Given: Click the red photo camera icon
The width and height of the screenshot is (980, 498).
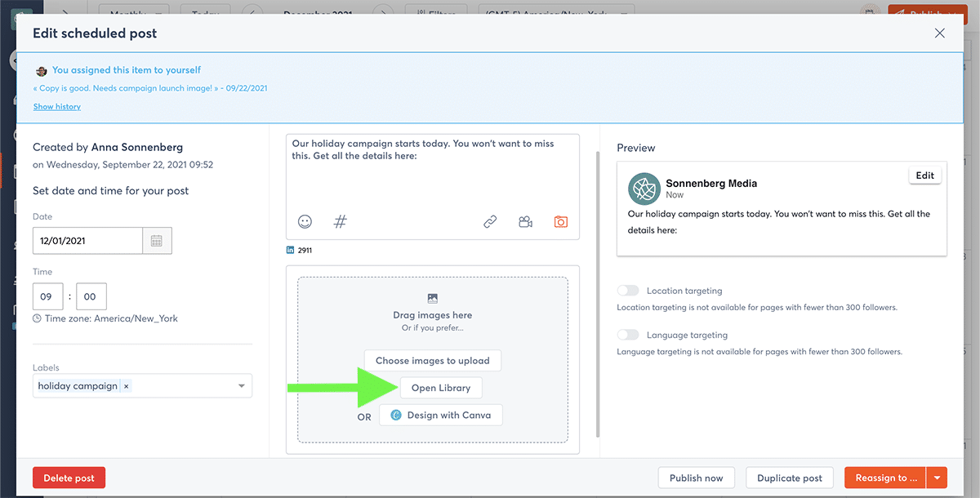Looking at the screenshot, I should (x=560, y=221).
